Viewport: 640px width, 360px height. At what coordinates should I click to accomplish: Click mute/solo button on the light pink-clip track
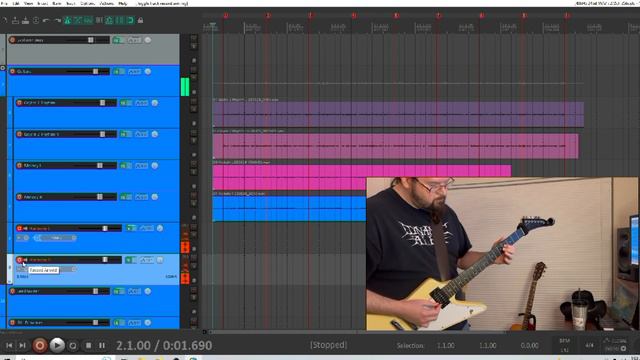pyautogui.click(x=126, y=134)
